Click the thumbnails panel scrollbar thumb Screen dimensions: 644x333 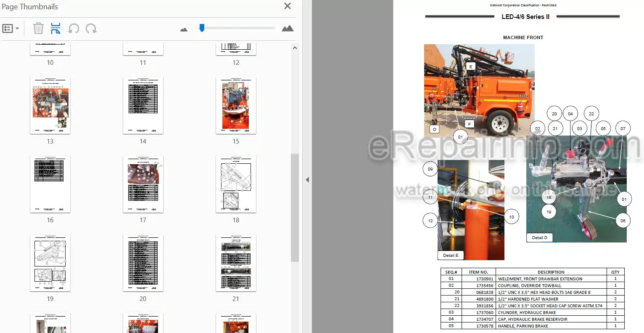(x=295, y=208)
